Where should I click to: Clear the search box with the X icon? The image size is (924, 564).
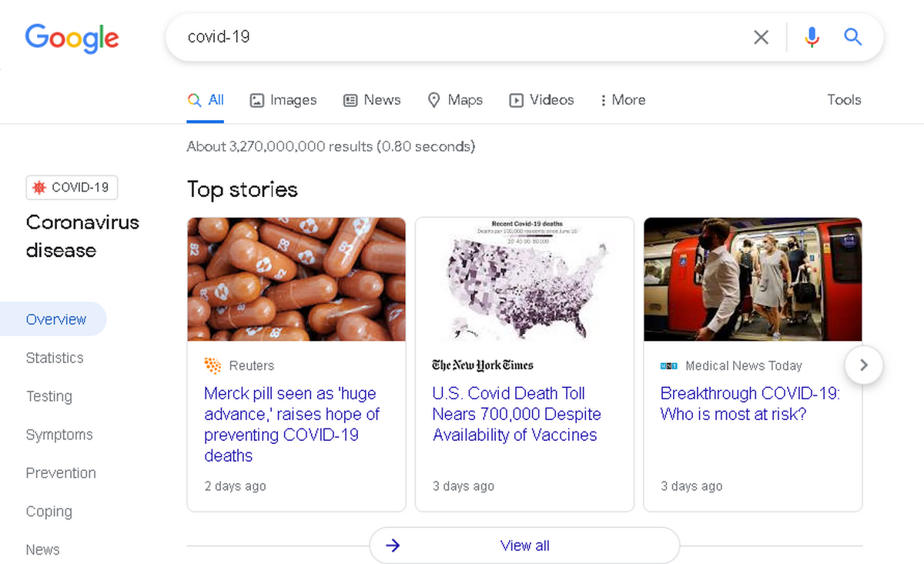coord(761,37)
